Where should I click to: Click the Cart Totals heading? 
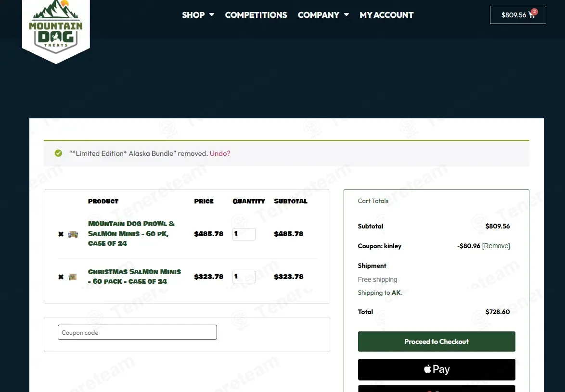[373, 201]
